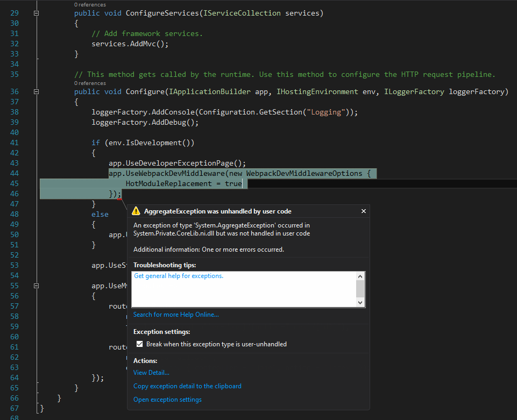Open 'Get general help for exceptions' tip
This screenshot has height=420, width=517.
pyautogui.click(x=179, y=276)
